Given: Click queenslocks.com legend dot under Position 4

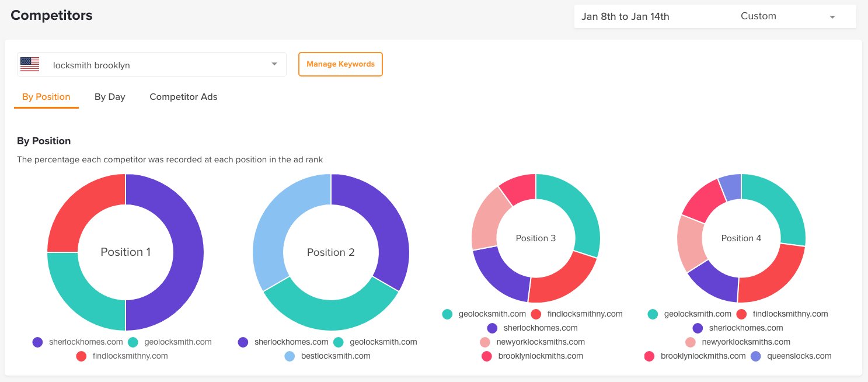Looking at the screenshot, I should coord(755,356).
